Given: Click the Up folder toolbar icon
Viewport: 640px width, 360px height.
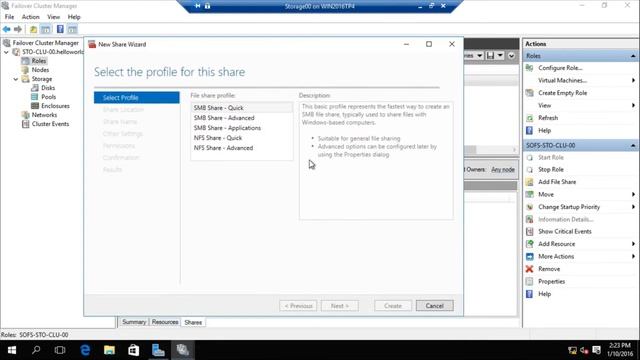Looking at the screenshot, I should click(33, 29).
